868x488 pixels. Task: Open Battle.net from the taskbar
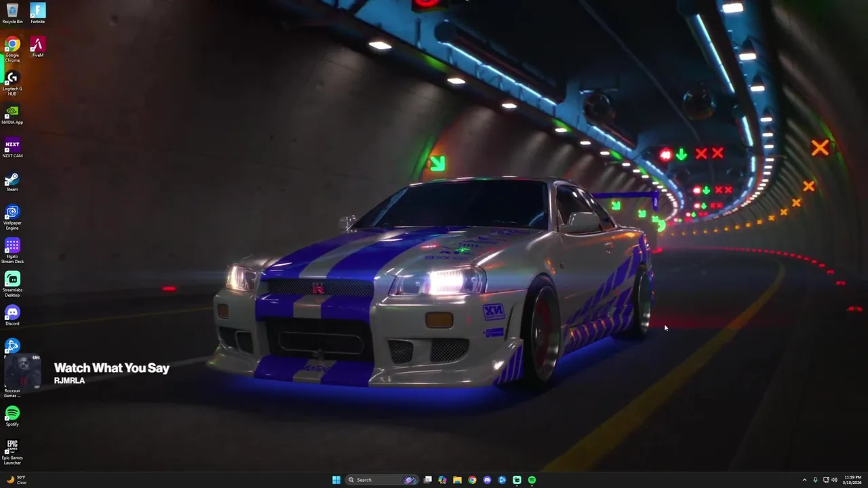click(x=502, y=480)
